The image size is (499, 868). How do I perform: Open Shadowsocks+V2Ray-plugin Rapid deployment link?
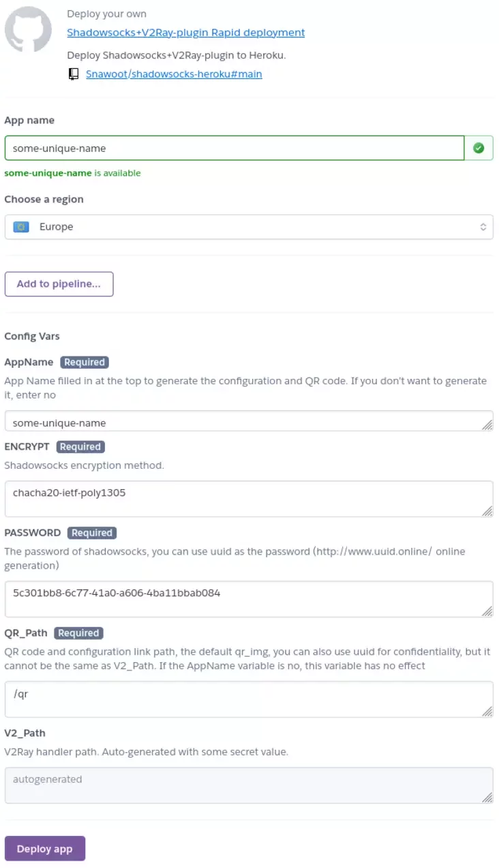point(185,33)
